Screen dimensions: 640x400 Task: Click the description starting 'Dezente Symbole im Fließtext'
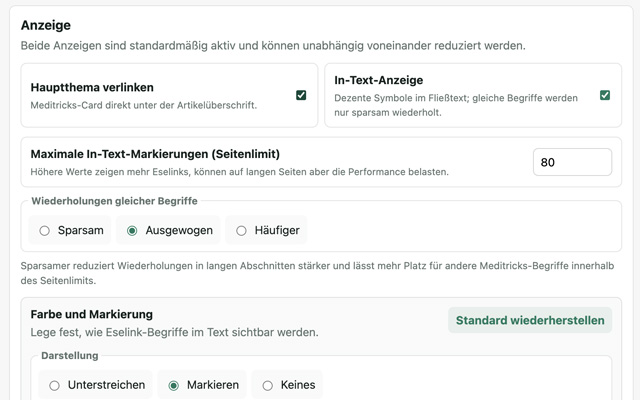click(x=456, y=105)
